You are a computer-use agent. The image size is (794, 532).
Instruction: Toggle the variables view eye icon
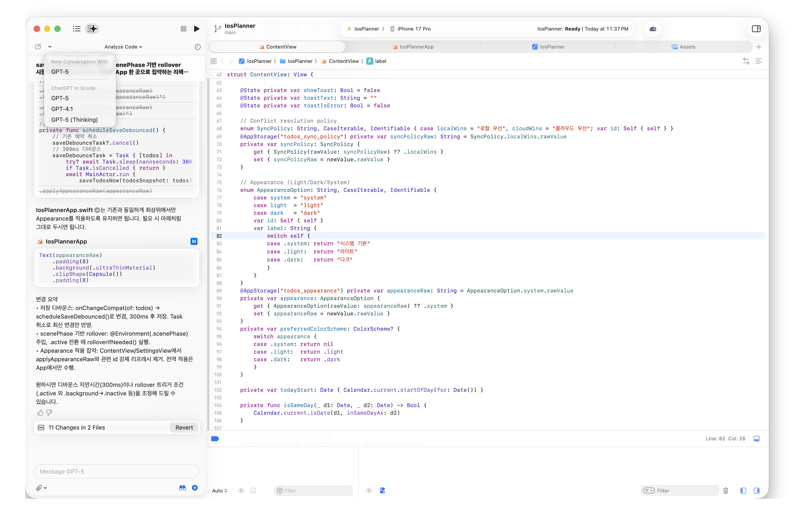point(241,491)
